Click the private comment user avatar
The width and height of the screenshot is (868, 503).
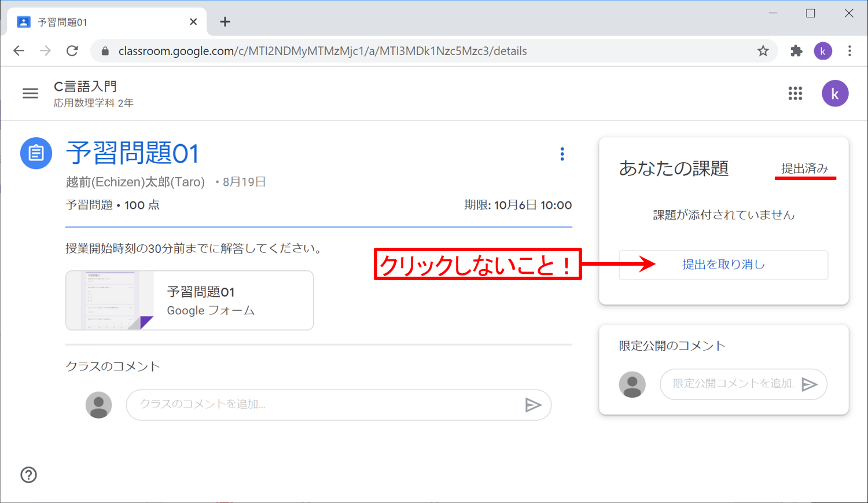(x=632, y=384)
